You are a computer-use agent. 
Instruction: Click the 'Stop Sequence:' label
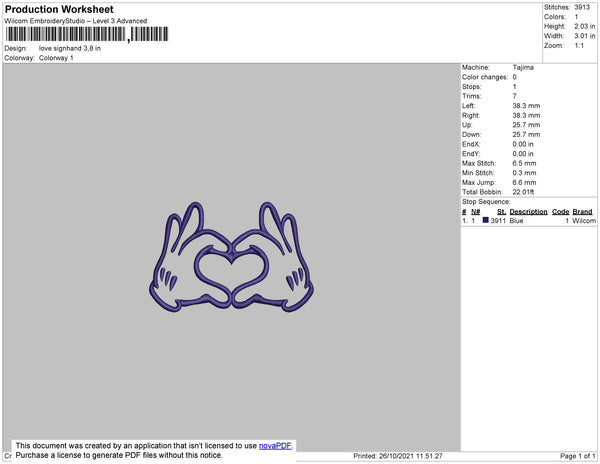tap(486, 202)
